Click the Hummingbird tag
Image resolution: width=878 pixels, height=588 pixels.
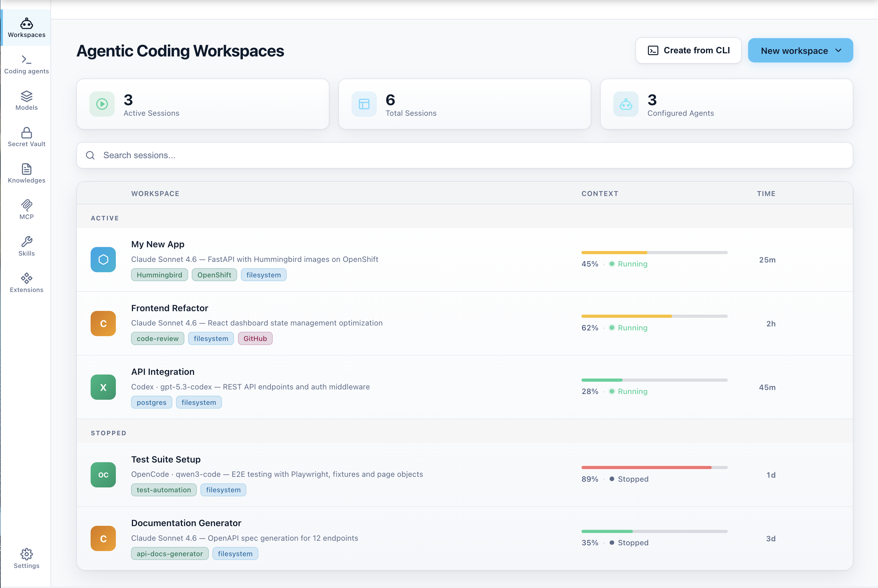(159, 275)
